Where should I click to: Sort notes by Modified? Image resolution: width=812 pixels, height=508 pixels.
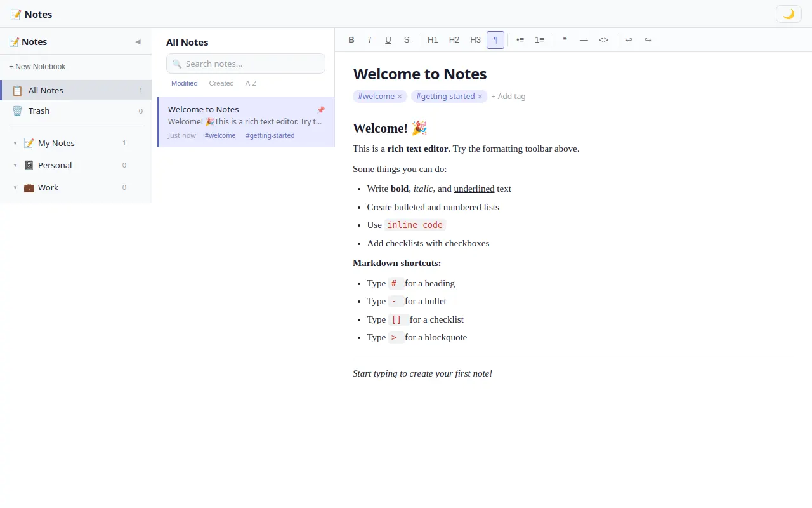(184, 83)
